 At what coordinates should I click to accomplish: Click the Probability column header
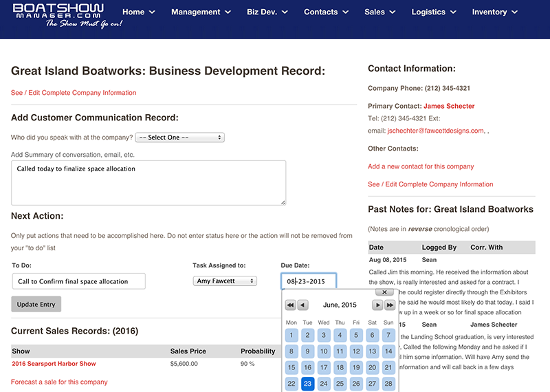[x=258, y=351]
